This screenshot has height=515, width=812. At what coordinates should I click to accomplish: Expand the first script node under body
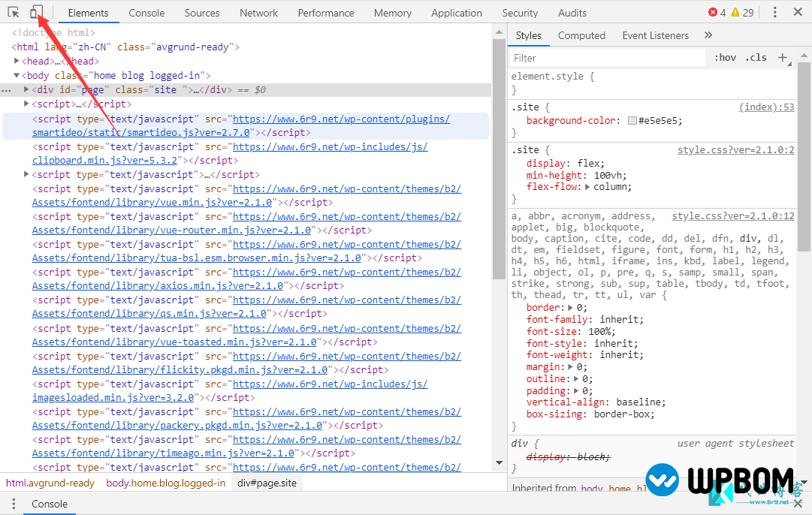[x=26, y=104]
